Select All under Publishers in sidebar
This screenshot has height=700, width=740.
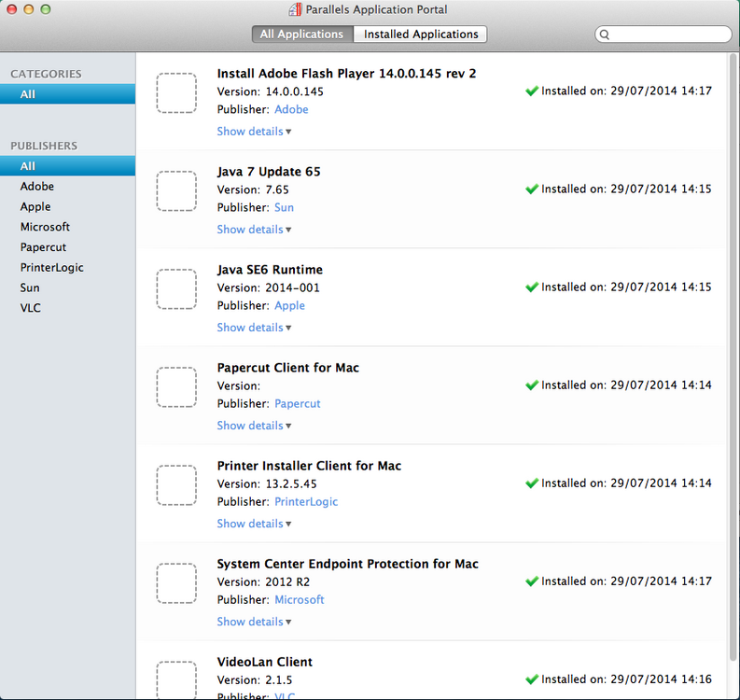(67, 166)
